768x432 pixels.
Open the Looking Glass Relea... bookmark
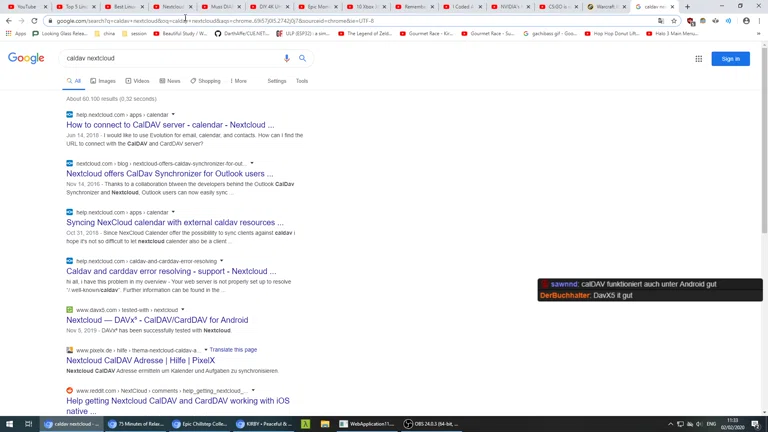point(60,34)
